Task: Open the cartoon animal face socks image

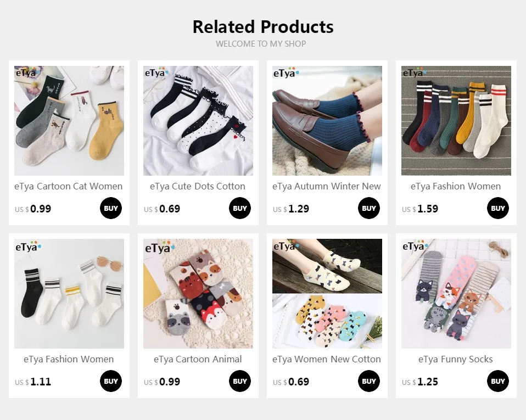Action: pyautogui.click(x=198, y=294)
